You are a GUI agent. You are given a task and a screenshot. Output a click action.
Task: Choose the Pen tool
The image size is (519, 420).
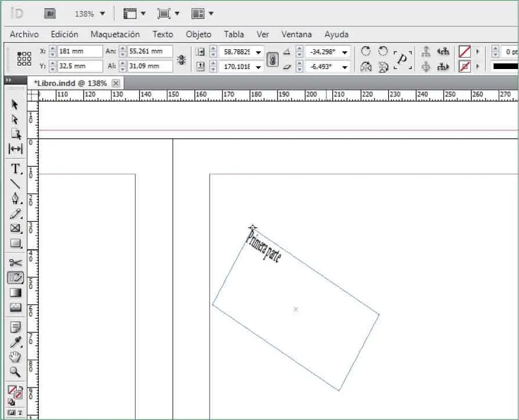[16, 199]
